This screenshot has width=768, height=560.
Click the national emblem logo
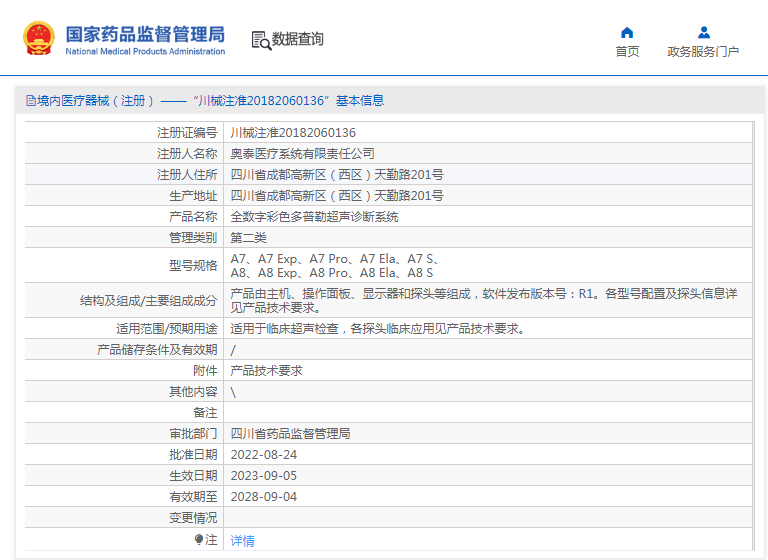pos(39,38)
